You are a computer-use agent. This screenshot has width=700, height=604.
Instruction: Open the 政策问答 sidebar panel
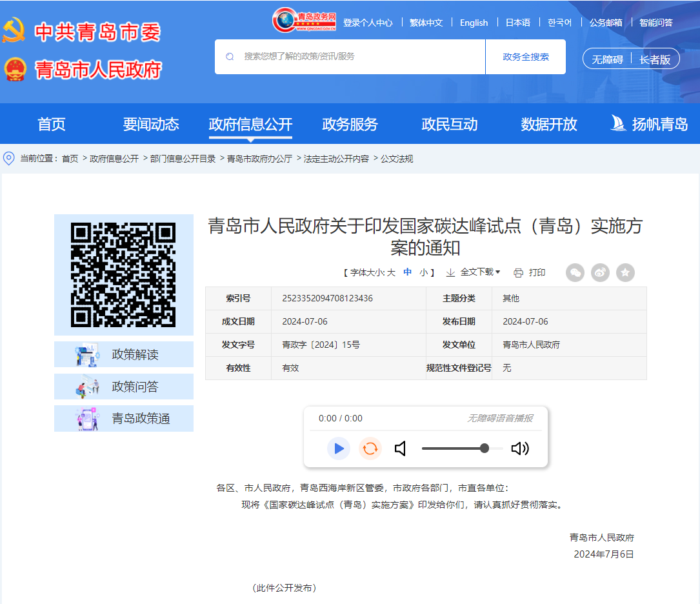tap(123, 386)
